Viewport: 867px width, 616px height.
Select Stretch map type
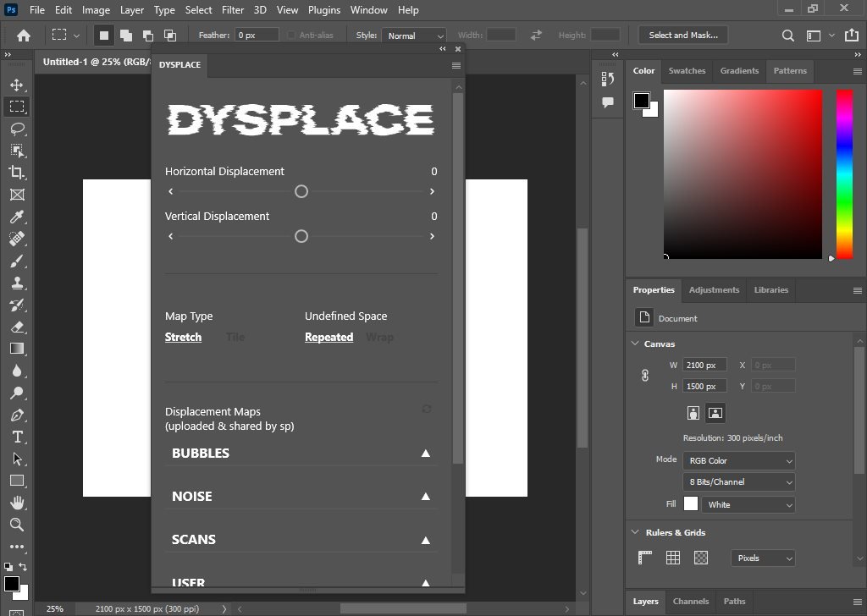tap(183, 337)
